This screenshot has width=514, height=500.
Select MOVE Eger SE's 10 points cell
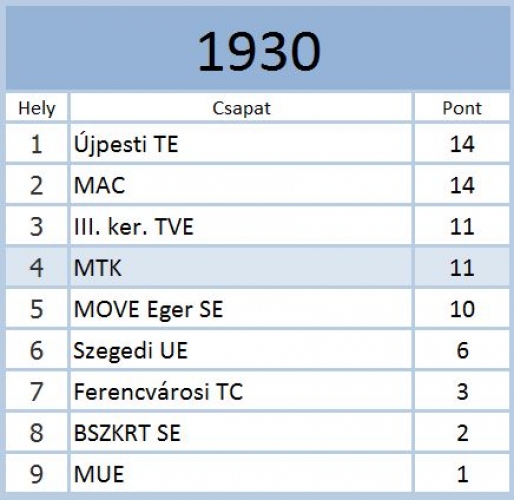(x=462, y=308)
